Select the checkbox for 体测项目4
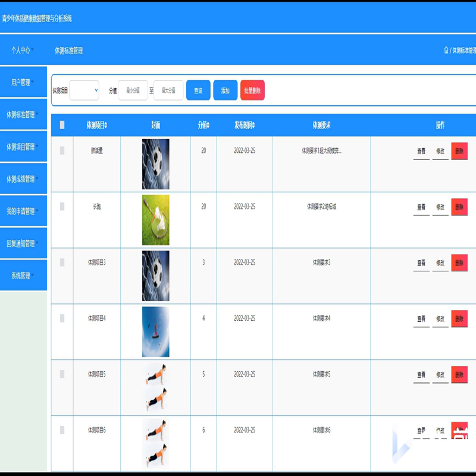This screenshot has width=476, height=476. 62,318
